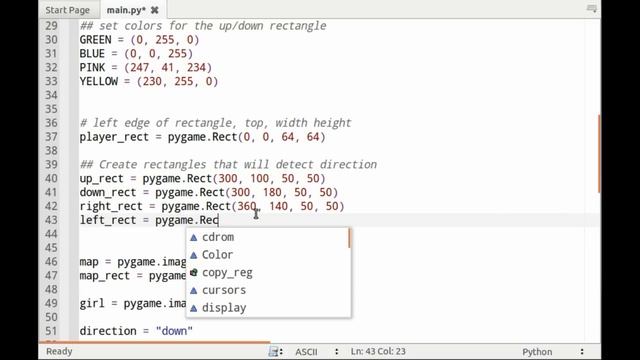Click the Ln: 43 Col: 23 position indicator
The height and width of the screenshot is (360, 640).
tap(378, 351)
